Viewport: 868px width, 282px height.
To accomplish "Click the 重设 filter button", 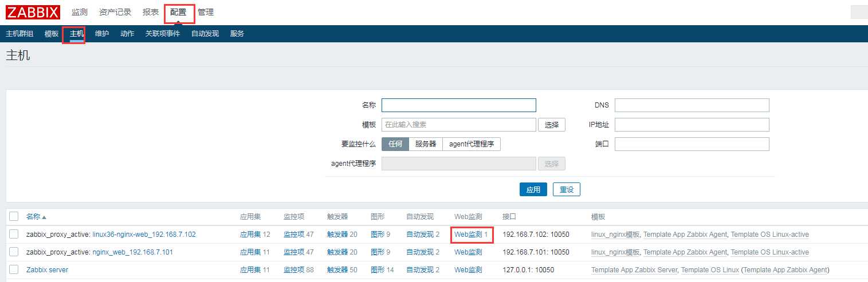I will click(x=567, y=189).
